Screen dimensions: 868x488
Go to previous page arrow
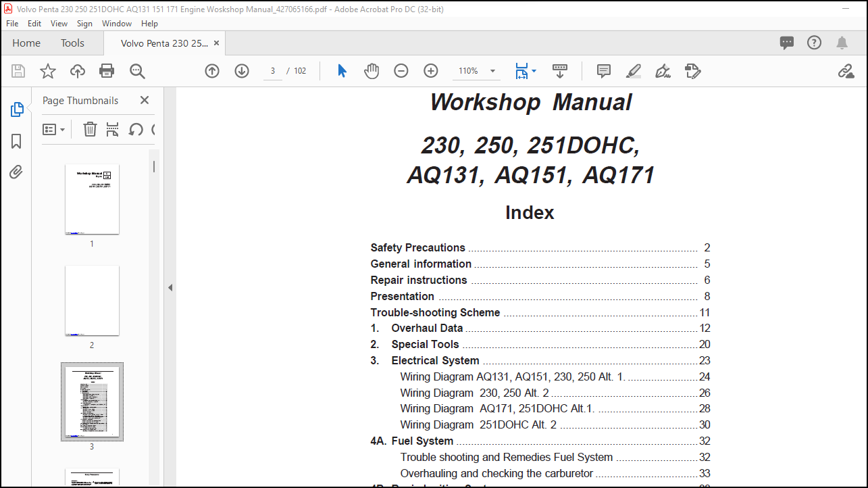(212, 71)
